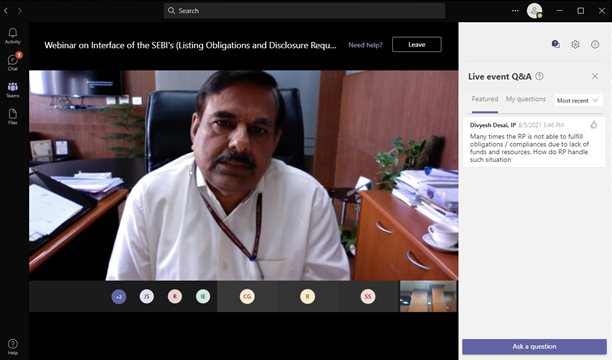612x360 pixels.
Task: Click the Live event Q&A heading
Action: click(x=500, y=77)
